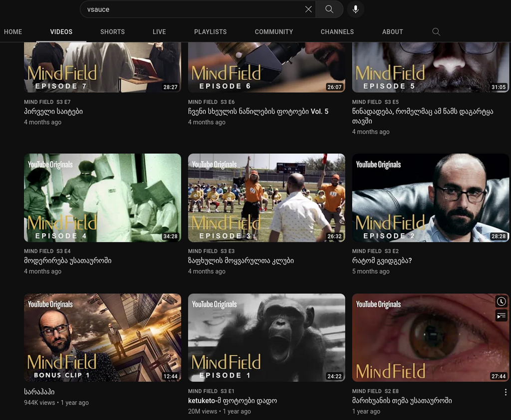Clear the vsauce search text
Viewport: 511px width, 420px height.
click(308, 9)
